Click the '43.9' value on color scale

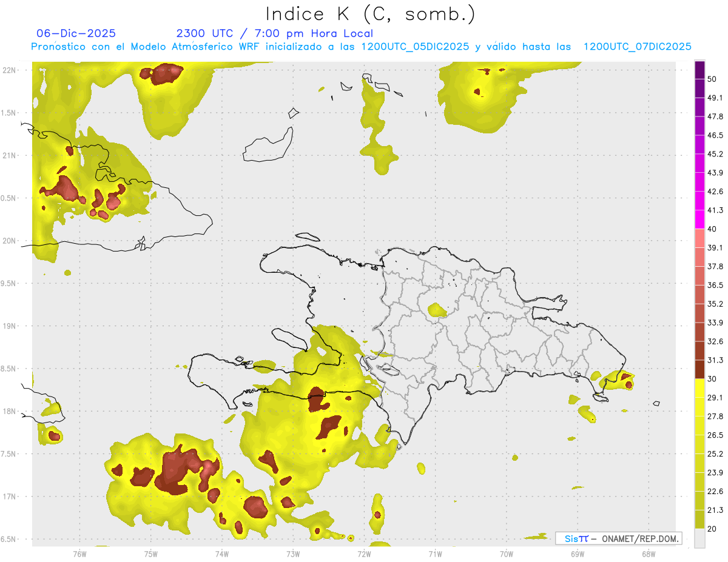pos(715,173)
